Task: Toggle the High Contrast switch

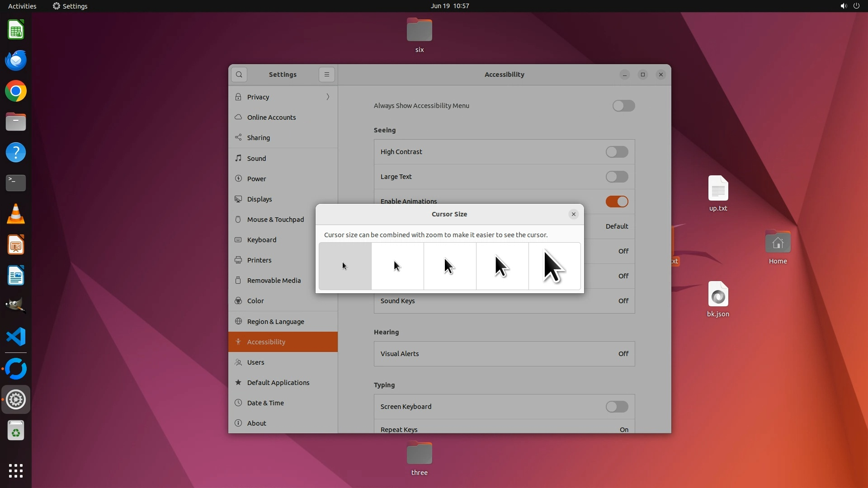Action: click(617, 152)
